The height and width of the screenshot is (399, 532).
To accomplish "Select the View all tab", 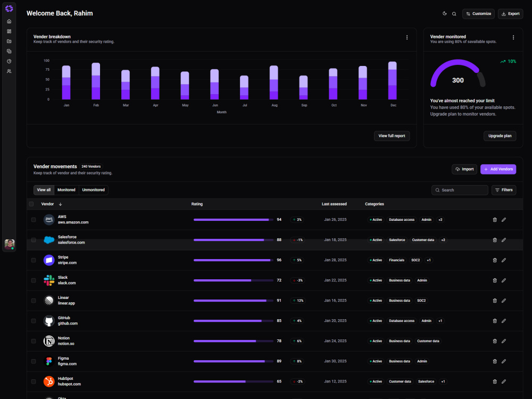I will [x=44, y=190].
